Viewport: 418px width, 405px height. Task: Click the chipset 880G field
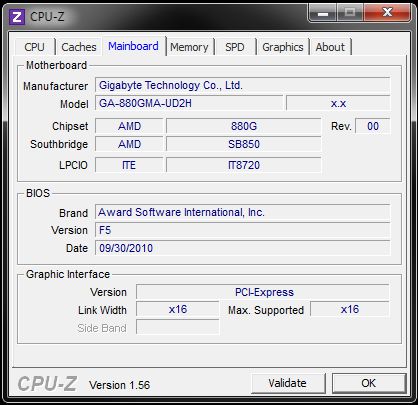pyautogui.click(x=244, y=126)
